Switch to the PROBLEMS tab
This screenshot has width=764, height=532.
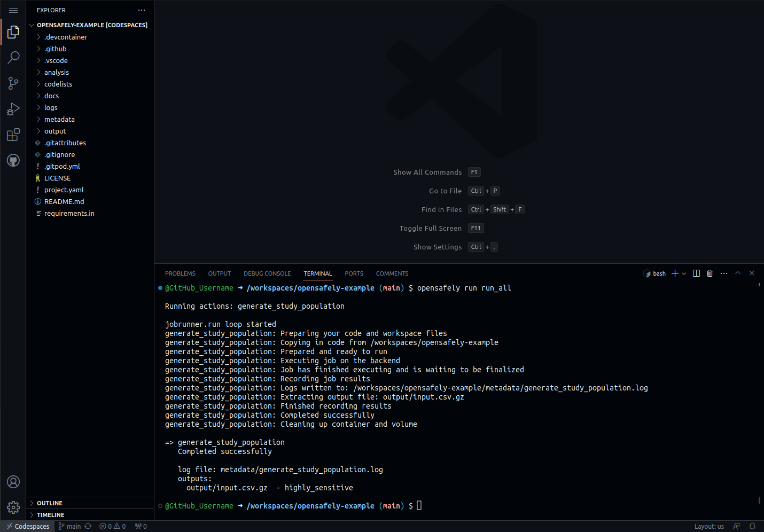click(180, 273)
